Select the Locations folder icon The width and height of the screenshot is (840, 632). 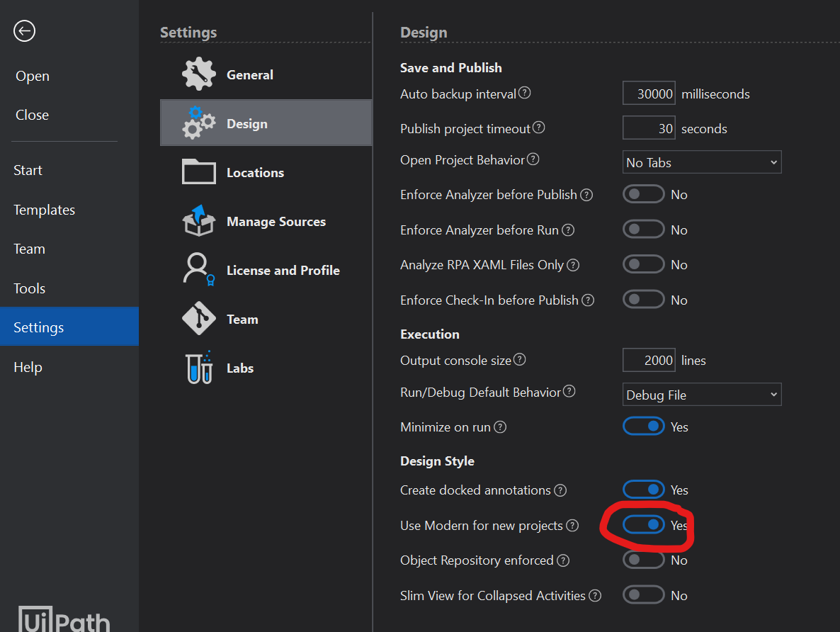pos(199,172)
